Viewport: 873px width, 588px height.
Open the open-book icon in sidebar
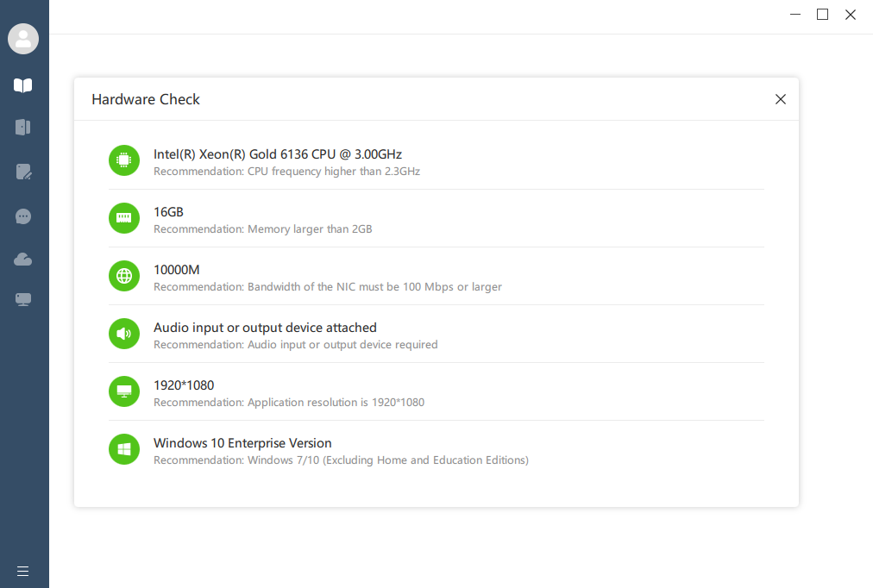[x=22, y=85]
